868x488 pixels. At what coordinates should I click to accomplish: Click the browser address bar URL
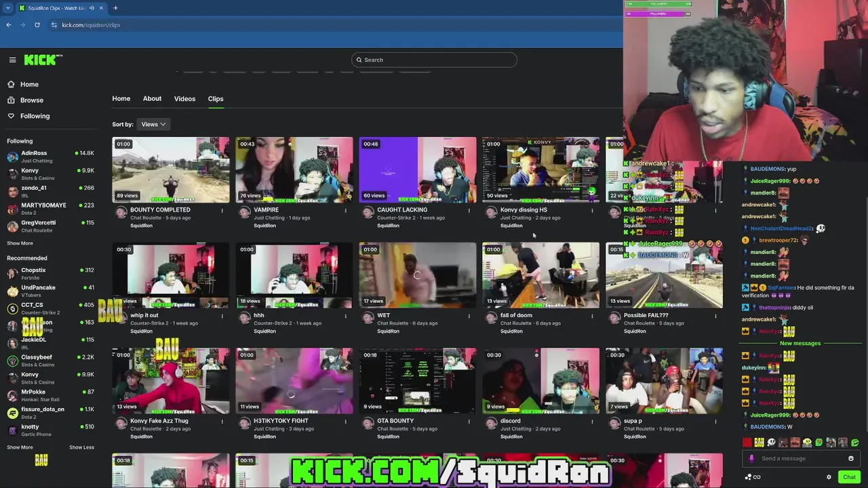coord(91,25)
